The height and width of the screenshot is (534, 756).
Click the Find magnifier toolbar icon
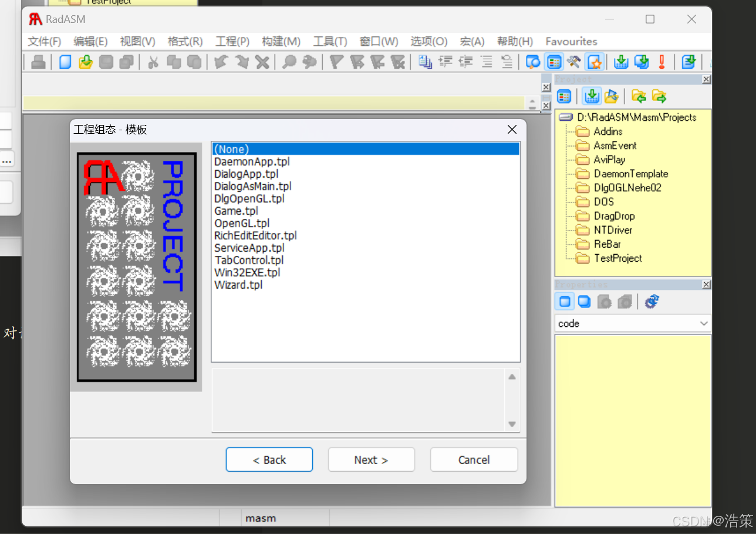point(289,62)
